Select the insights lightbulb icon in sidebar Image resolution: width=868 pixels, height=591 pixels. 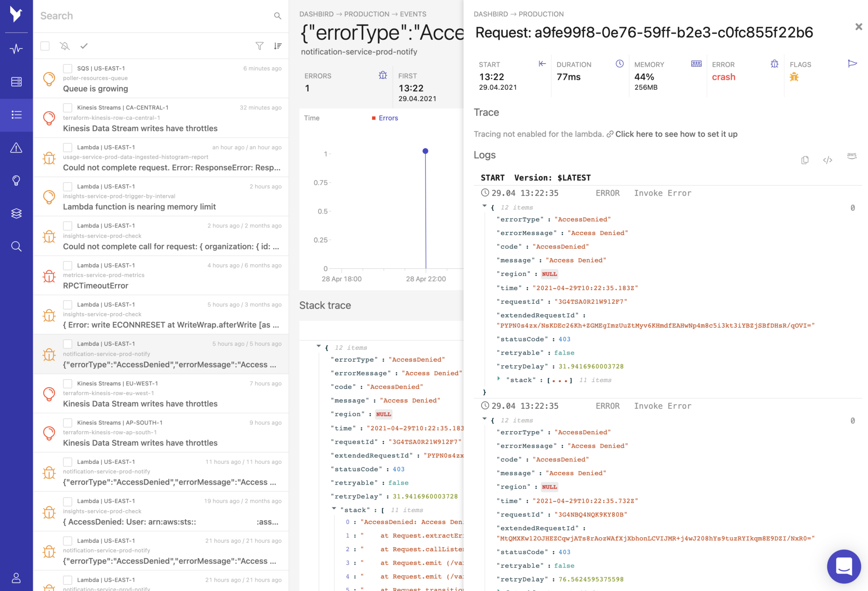point(16,180)
